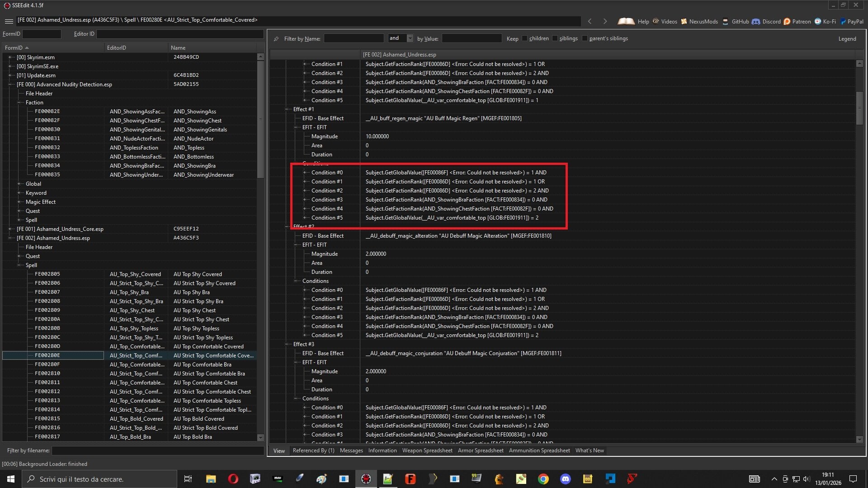Click the FormID search input field
Image resolution: width=868 pixels, height=488 pixels.
coord(42,34)
